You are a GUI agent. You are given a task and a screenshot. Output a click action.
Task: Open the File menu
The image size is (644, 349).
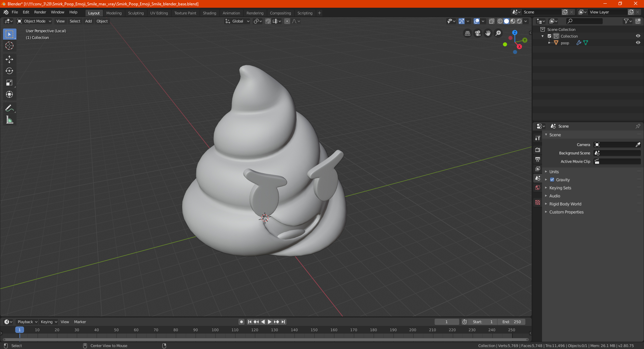(x=15, y=12)
